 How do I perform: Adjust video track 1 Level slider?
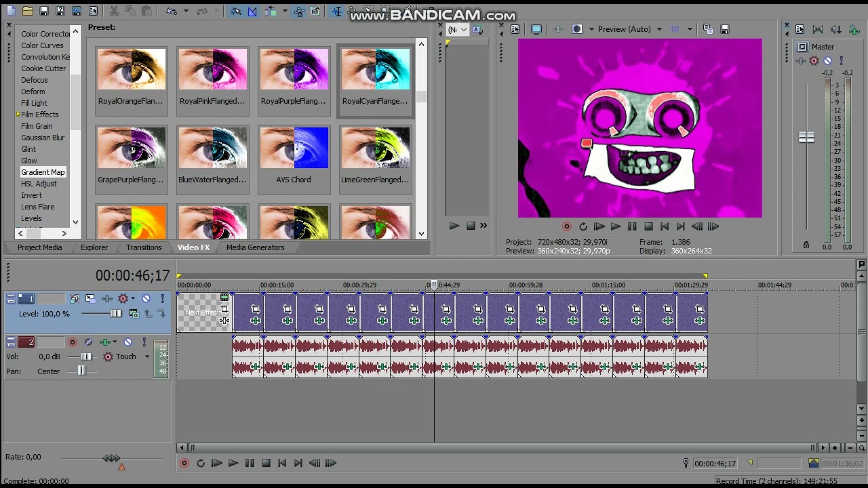[116, 313]
